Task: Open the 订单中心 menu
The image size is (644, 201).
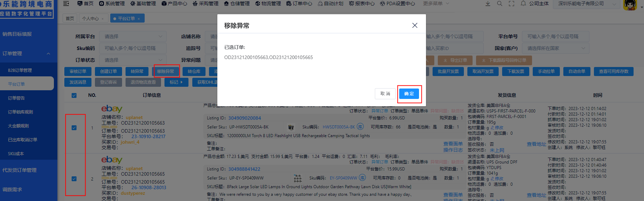Action: pyautogui.click(x=299, y=3)
